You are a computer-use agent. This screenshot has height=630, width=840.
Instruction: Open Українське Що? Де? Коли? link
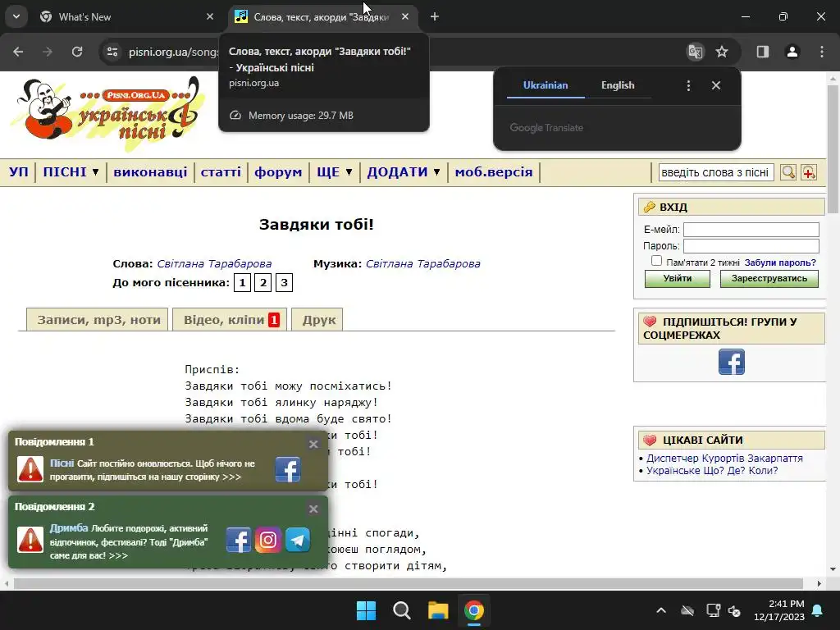coord(712,470)
